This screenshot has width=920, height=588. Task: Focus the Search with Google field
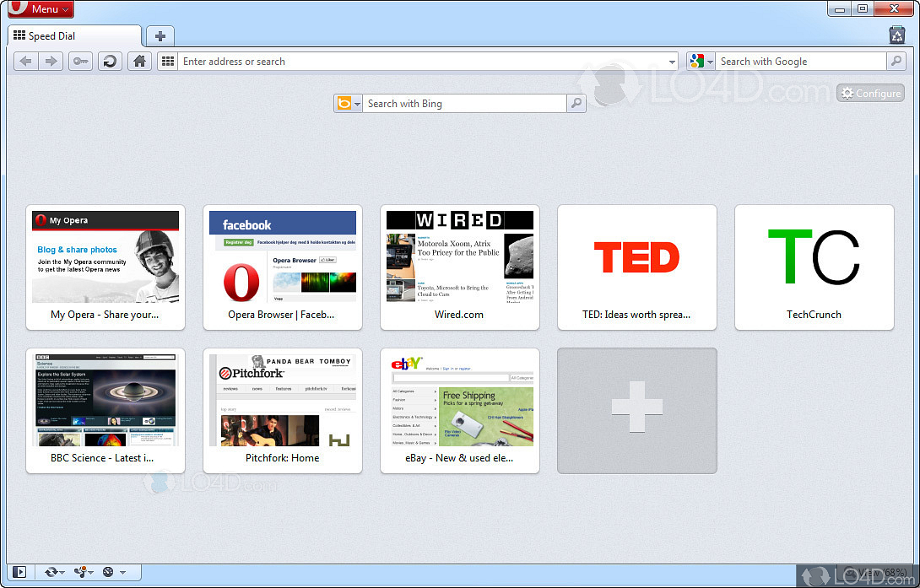tap(800, 61)
